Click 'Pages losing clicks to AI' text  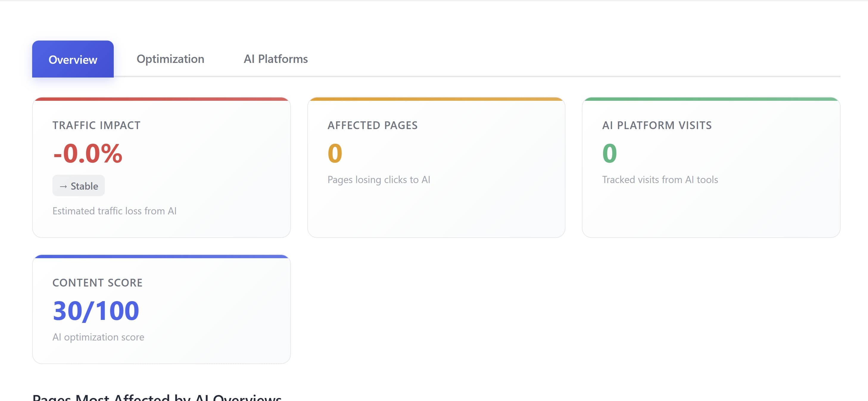pyautogui.click(x=379, y=179)
